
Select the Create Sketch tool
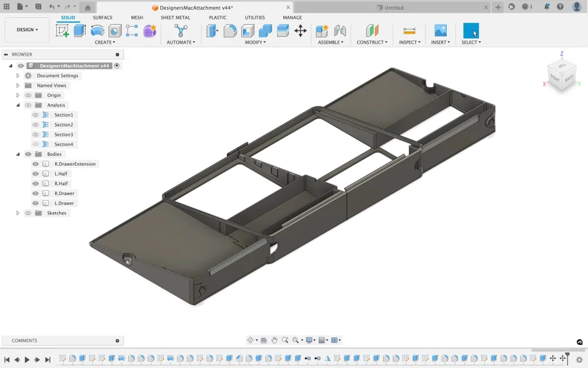click(62, 31)
